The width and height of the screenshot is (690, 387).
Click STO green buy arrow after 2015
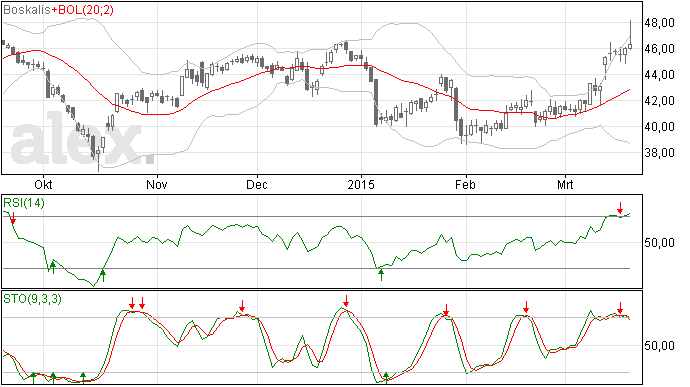point(386,377)
